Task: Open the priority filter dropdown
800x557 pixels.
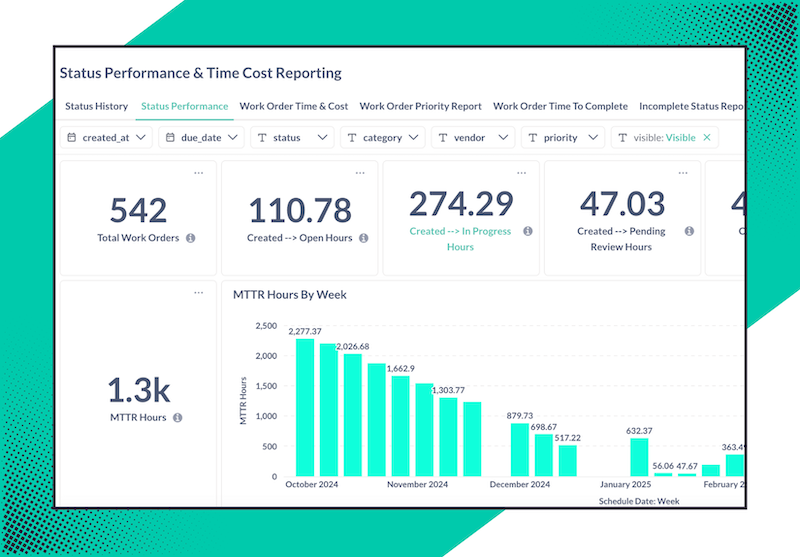Action: click(x=563, y=138)
